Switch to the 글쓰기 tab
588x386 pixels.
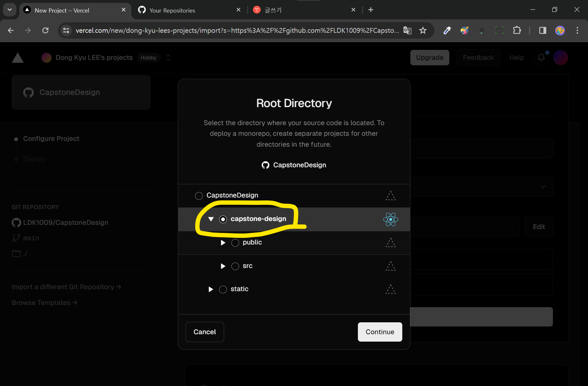tap(304, 10)
